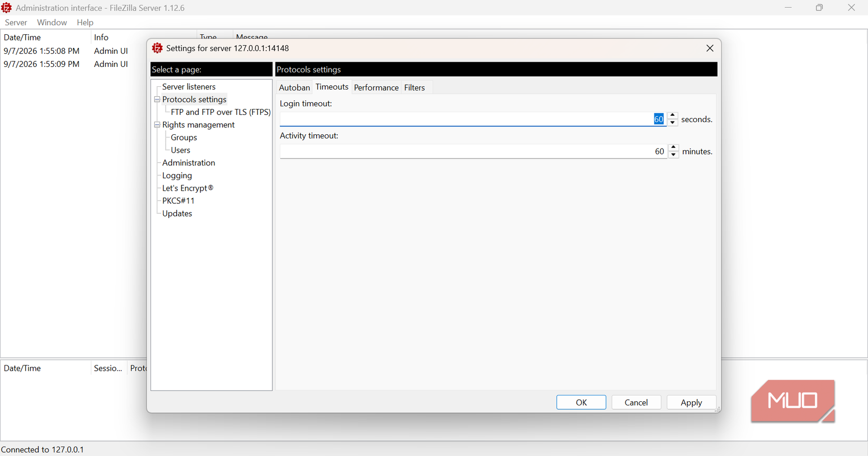Image resolution: width=868 pixels, height=456 pixels.
Task: Increase Activity timeout with the up arrow
Action: click(673, 148)
